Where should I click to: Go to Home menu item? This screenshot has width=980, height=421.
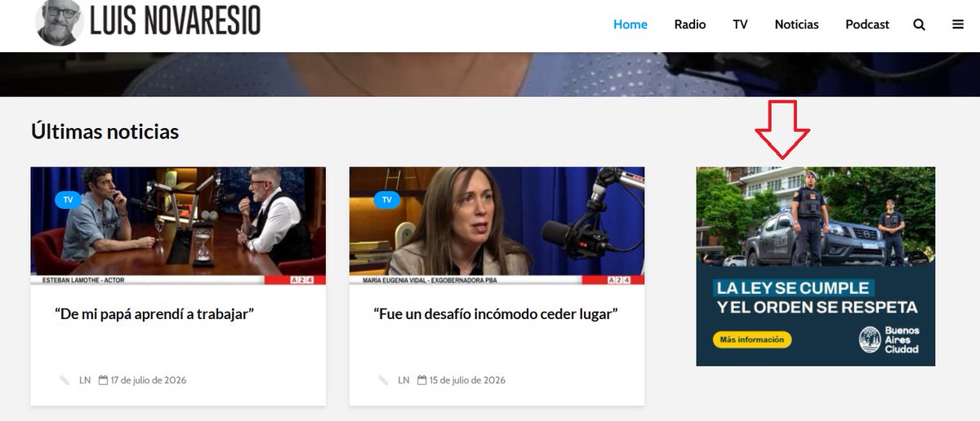(630, 24)
